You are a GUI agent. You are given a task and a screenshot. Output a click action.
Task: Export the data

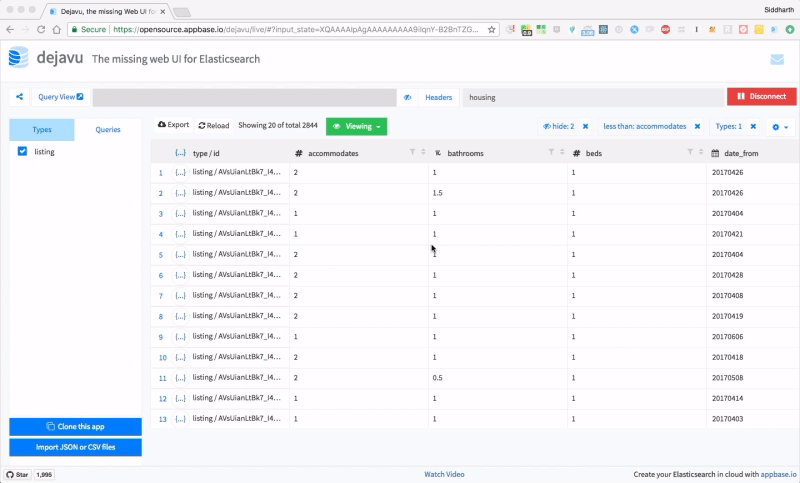coord(173,125)
